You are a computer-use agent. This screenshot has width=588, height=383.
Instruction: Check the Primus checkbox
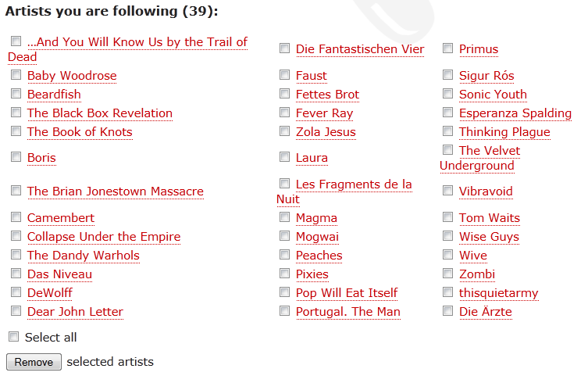point(447,48)
